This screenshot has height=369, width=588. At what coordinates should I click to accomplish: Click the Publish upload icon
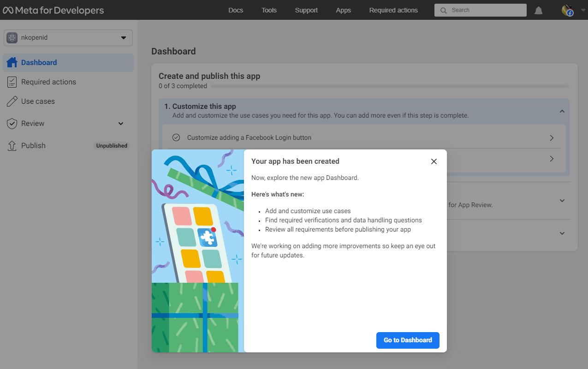point(12,146)
